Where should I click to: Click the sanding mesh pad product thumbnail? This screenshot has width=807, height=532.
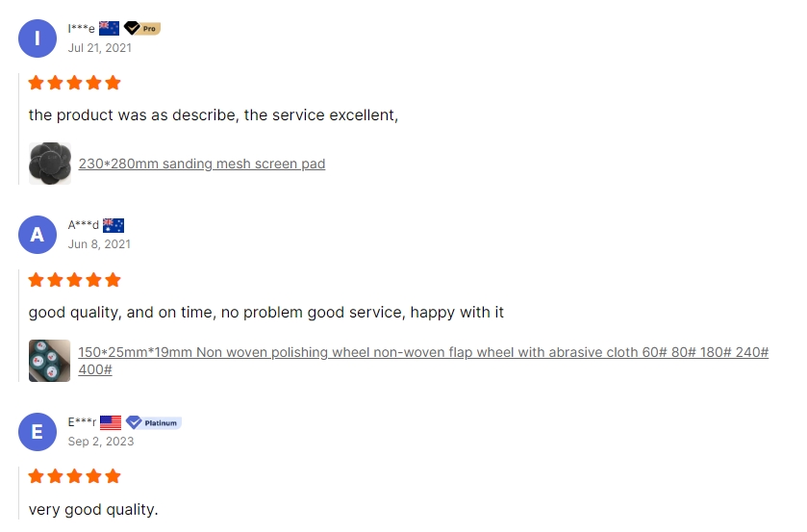tap(50, 164)
